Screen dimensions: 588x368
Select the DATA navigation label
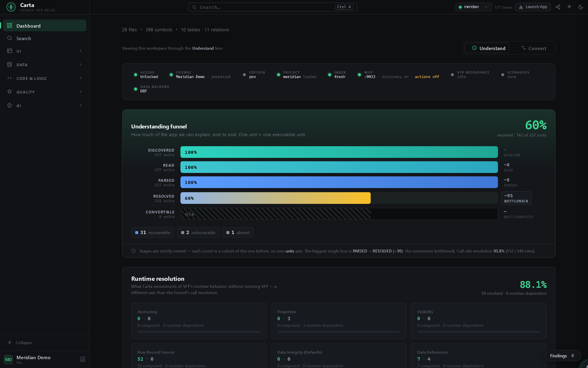coord(22,65)
